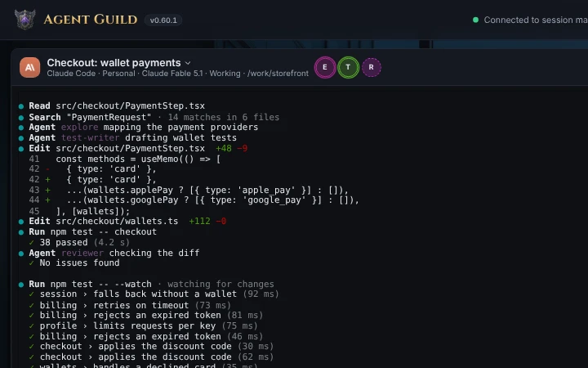Click the 38 passed result line

coord(79,243)
